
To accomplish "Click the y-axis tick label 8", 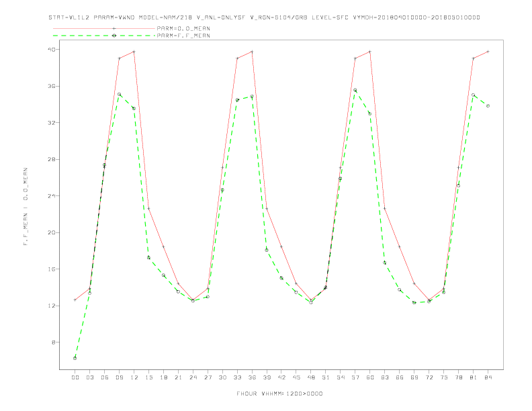I will (x=53, y=342).
